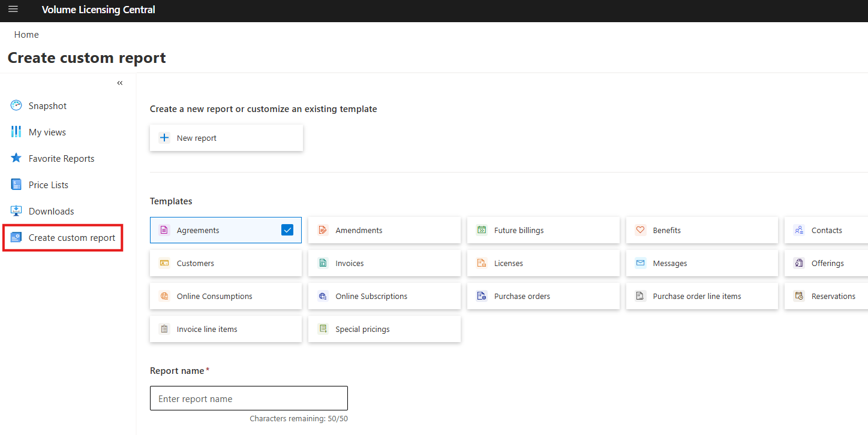Collapse the sidebar with the double-chevron
The image size is (868, 435).
[x=119, y=83]
